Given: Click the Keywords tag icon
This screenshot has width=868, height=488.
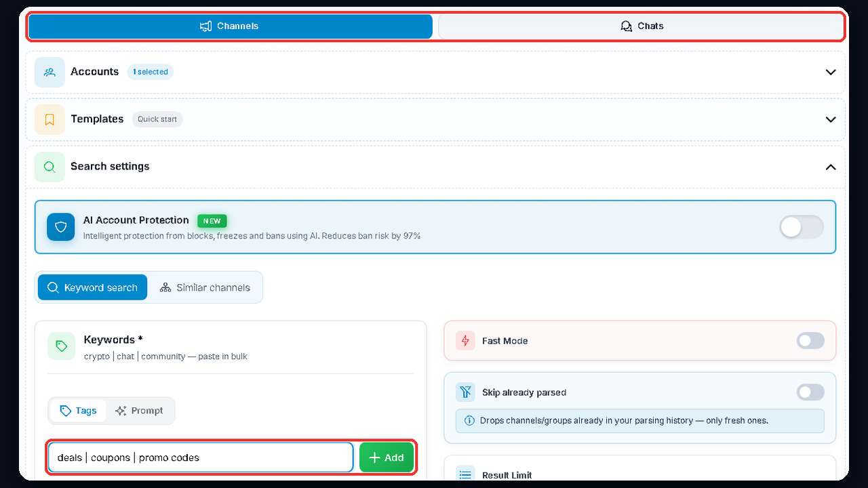Looking at the screenshot, I should click(62, 346).
